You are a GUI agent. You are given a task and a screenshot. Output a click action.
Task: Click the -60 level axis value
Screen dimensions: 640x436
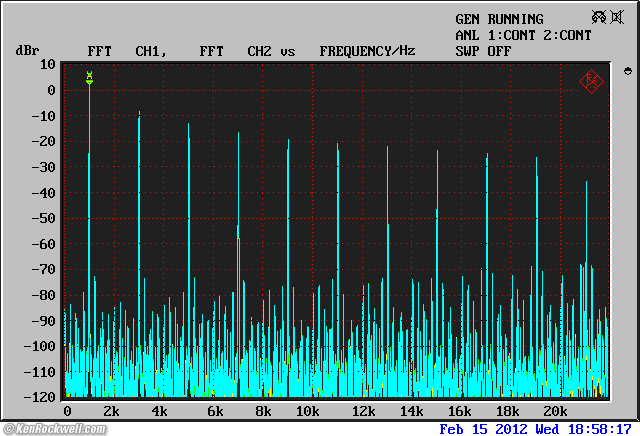[43, 244]
